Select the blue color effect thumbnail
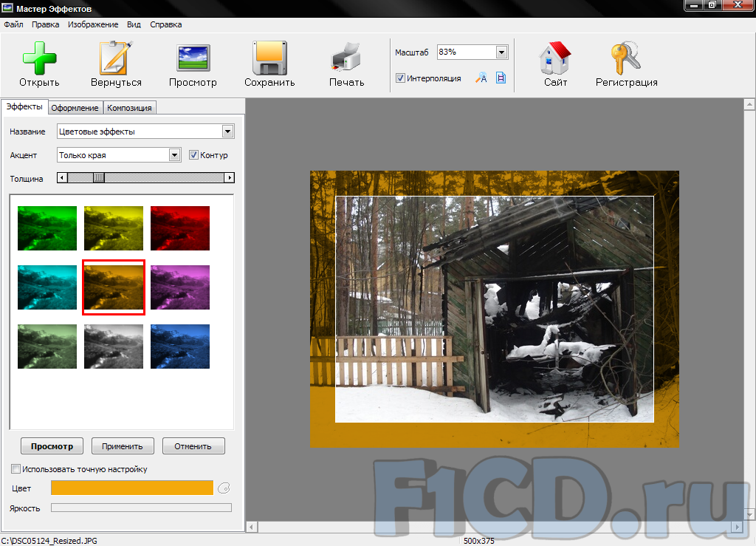This screenshot has width=756, height=546. [x=180, y=347]
